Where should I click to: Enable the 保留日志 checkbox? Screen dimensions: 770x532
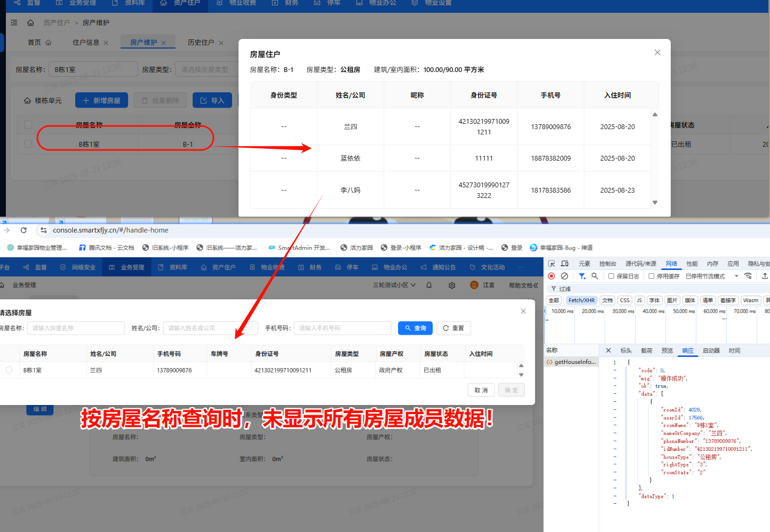[612, 276]
